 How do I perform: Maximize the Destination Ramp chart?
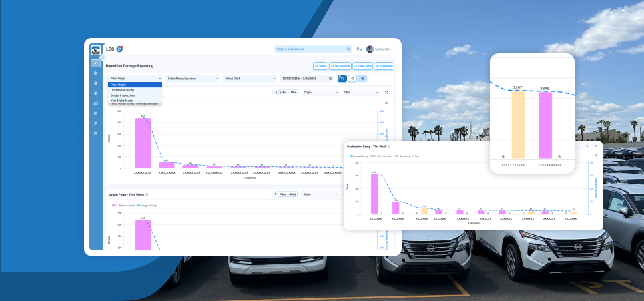(595, 145)
